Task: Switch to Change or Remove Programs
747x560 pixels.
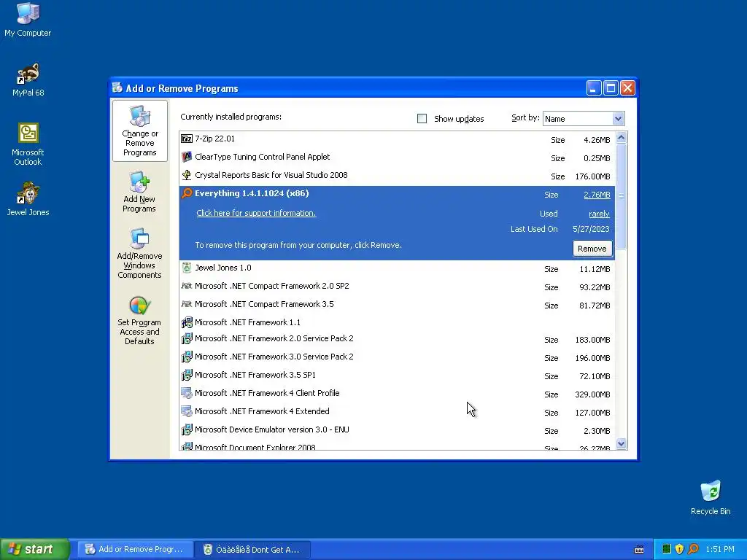Action: [139, 131]
